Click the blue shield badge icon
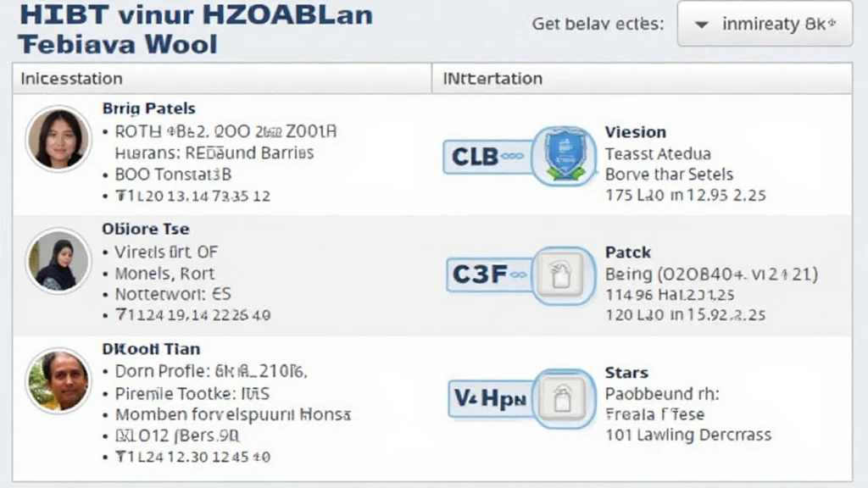This screenshot has height=488, width=868. [x=564, y=156]
